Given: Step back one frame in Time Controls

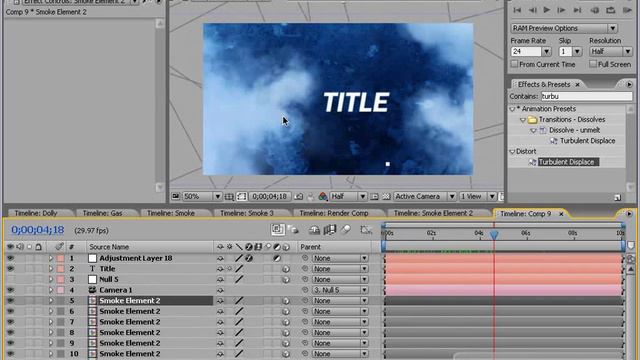Looking at the screenshot, I should pyautogui.click(x=532, y=10).
